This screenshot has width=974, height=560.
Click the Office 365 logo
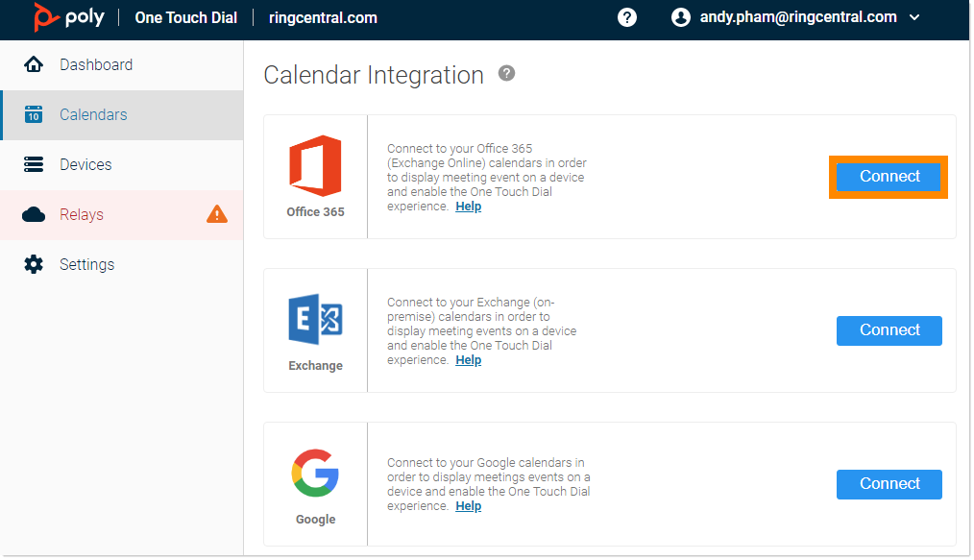315,167
